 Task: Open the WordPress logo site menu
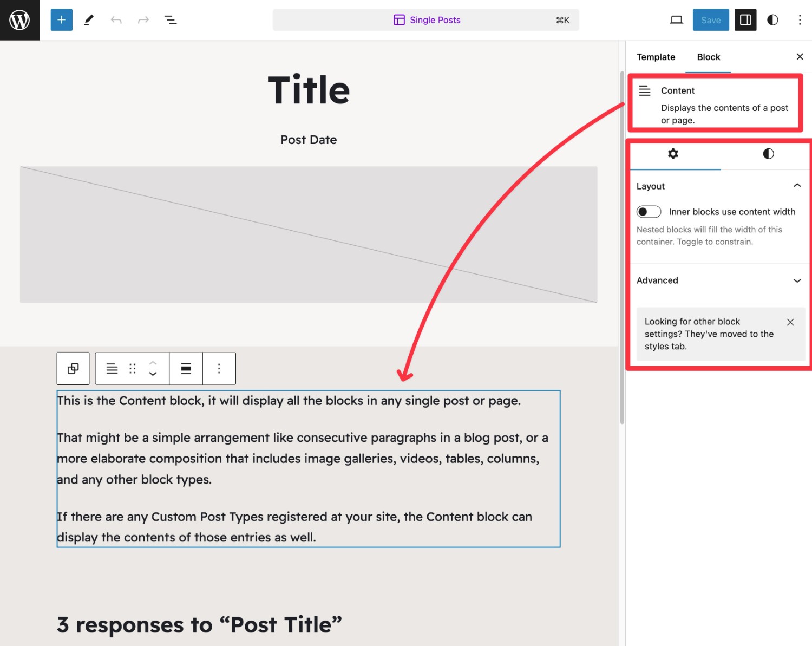pyautogui.click(x=19, y=20)
